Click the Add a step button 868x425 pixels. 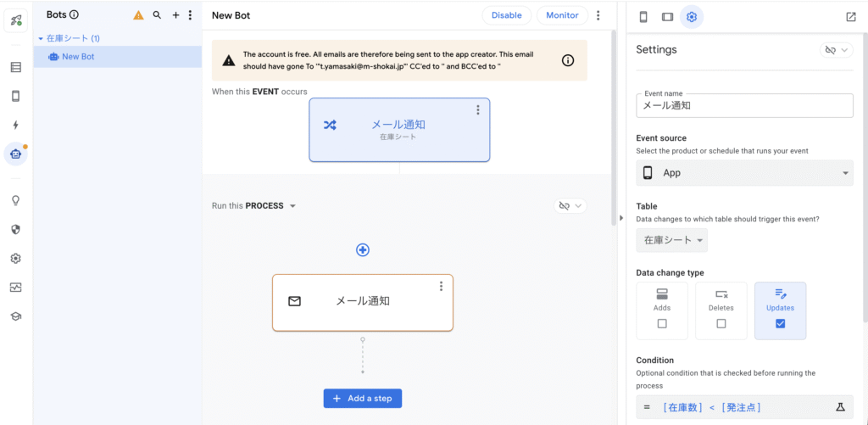point(363,399)
